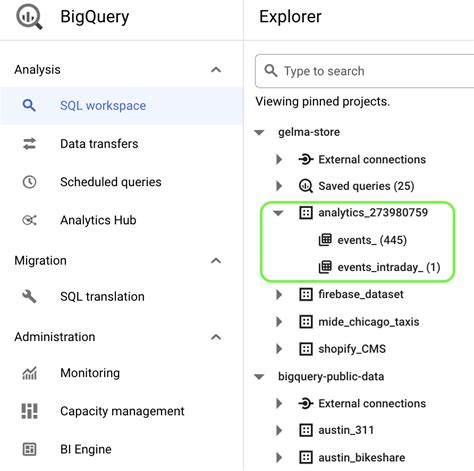This screenshot has width=474, height=471.
Task: Collapse the Migration section
Action: (216, 260)
